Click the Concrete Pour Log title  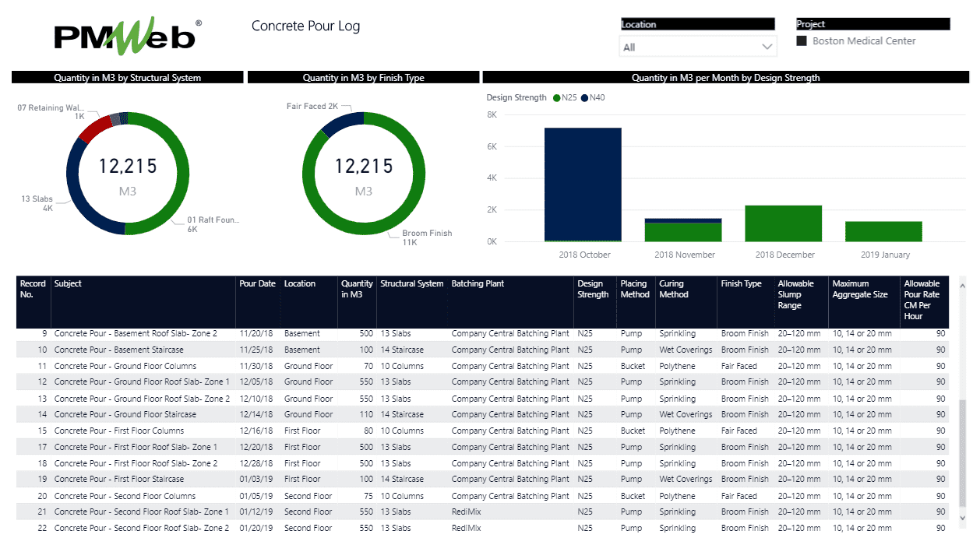click(305, 26)
